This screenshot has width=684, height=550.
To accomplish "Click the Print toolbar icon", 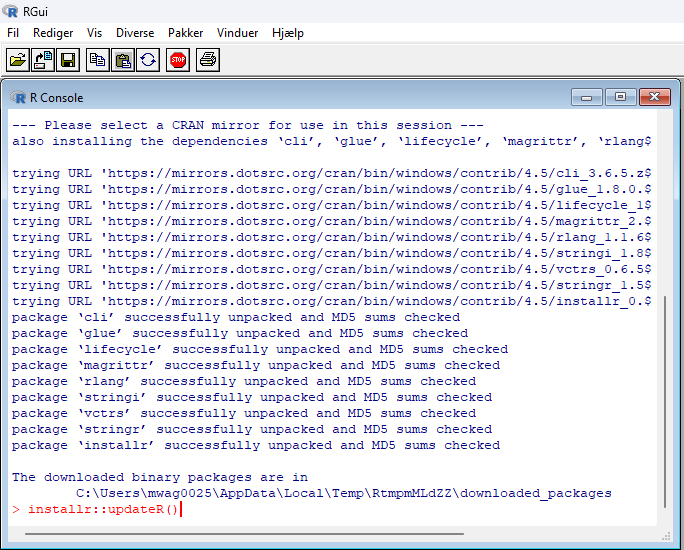I will [207, 60].
